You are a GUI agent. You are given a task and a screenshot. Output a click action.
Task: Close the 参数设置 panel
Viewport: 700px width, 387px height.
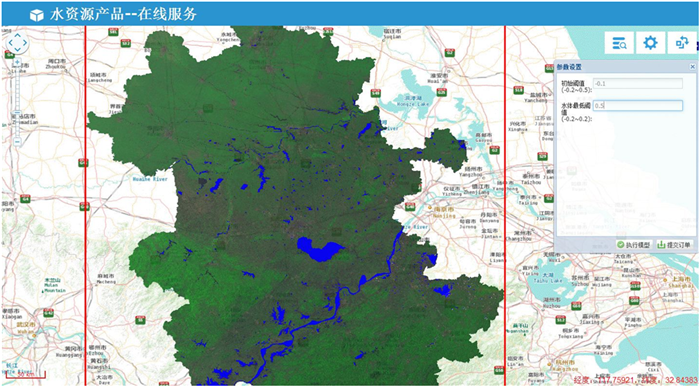click(692, 67)
